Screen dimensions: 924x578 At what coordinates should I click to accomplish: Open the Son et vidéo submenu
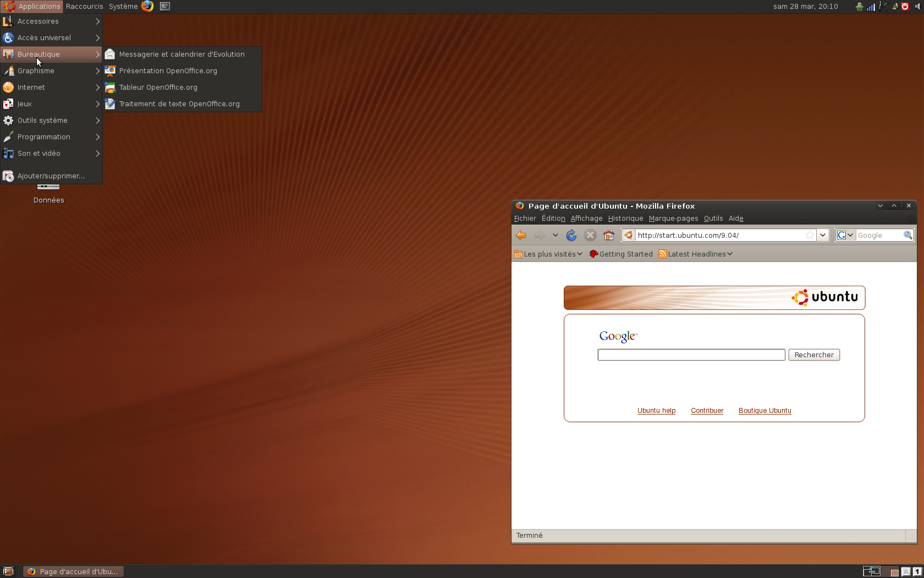51,153
